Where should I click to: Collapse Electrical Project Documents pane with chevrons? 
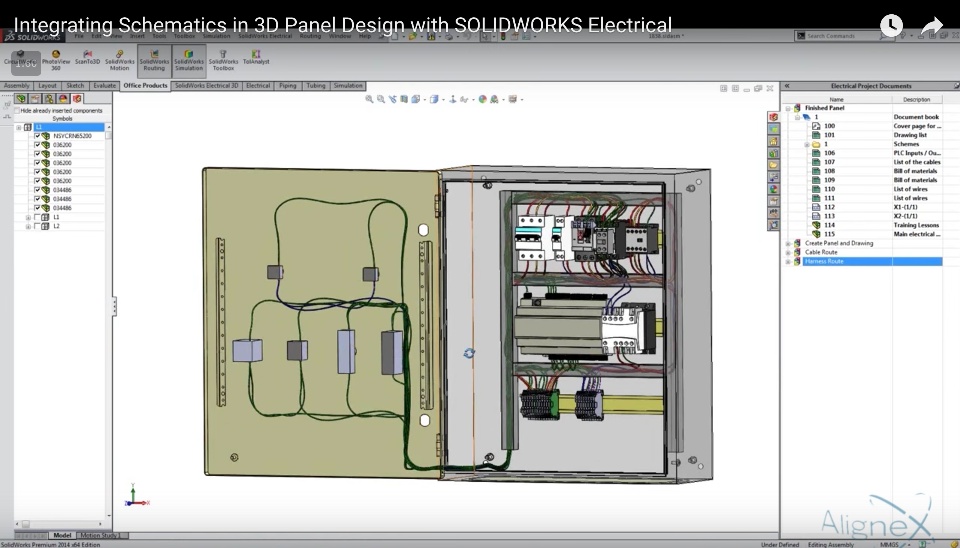pyautogui.click(x=787, y=86)
